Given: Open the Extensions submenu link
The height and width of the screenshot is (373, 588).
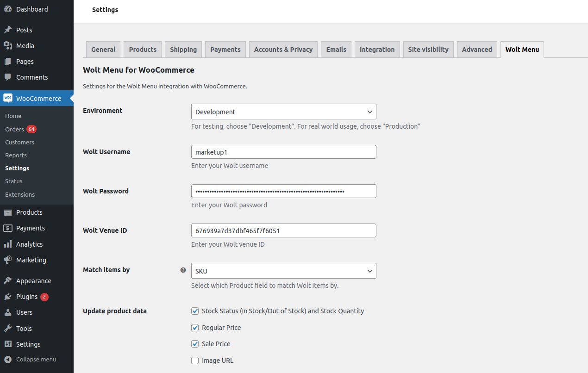Looking at the screenshot, I should 20,195.
